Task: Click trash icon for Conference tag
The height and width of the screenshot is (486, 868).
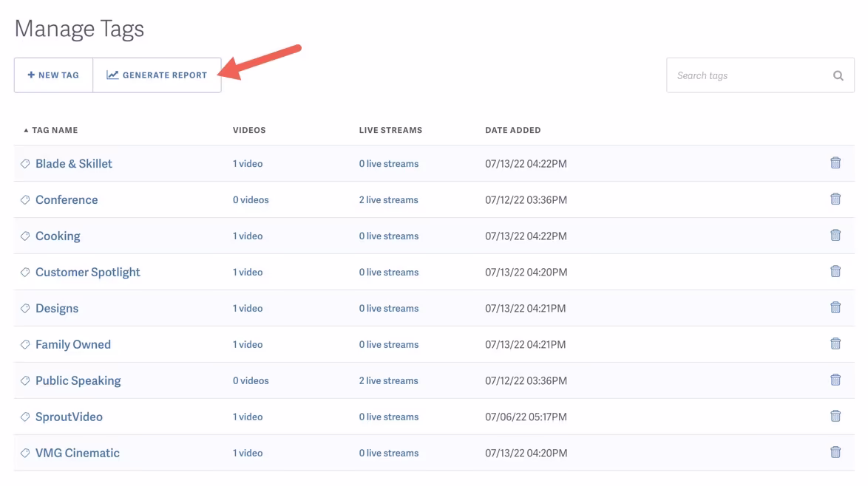Action: click(835, 199)
